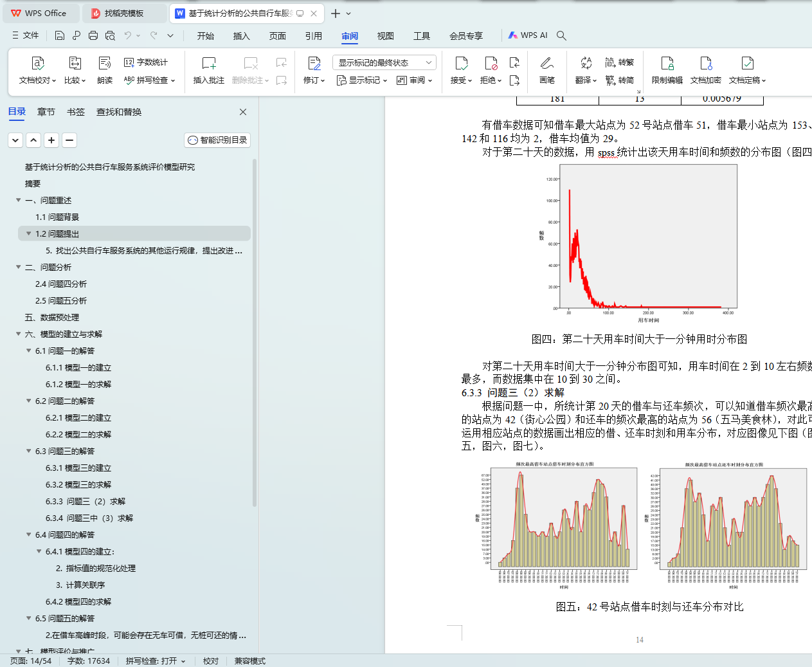The image size is (812, 667).
Task: Click 删除批注 delete comment icon
Action: click(x=251, y=63)
